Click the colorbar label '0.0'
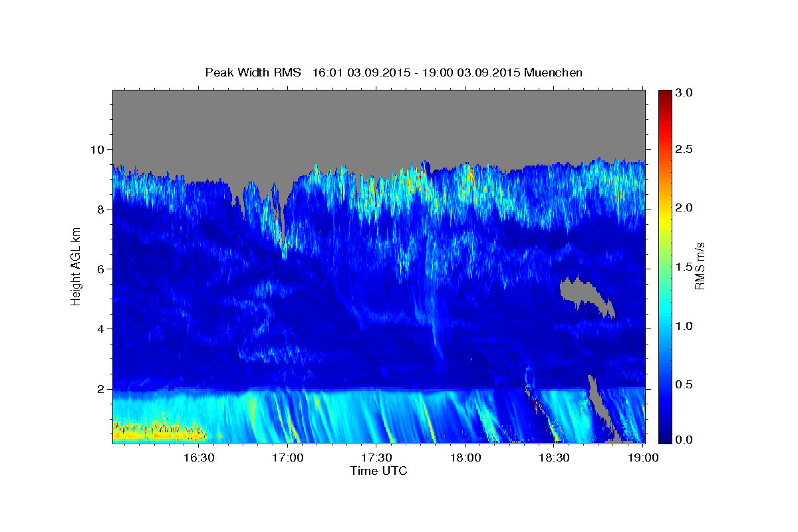798x532 pixels. [685, 440]
